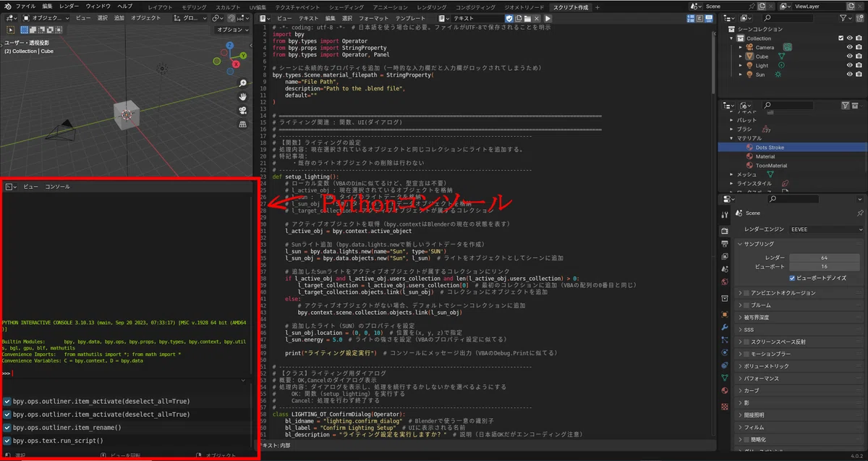Toggle Collection exclude checkbox in outliner

(x=840, y=38)
